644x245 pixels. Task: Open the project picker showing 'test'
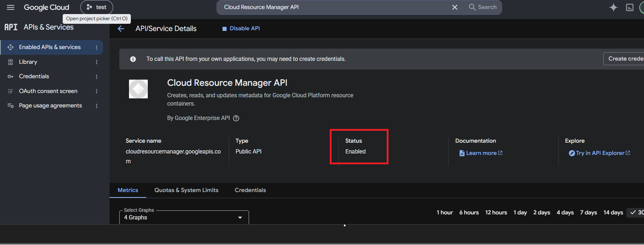(x=97, y=7)
